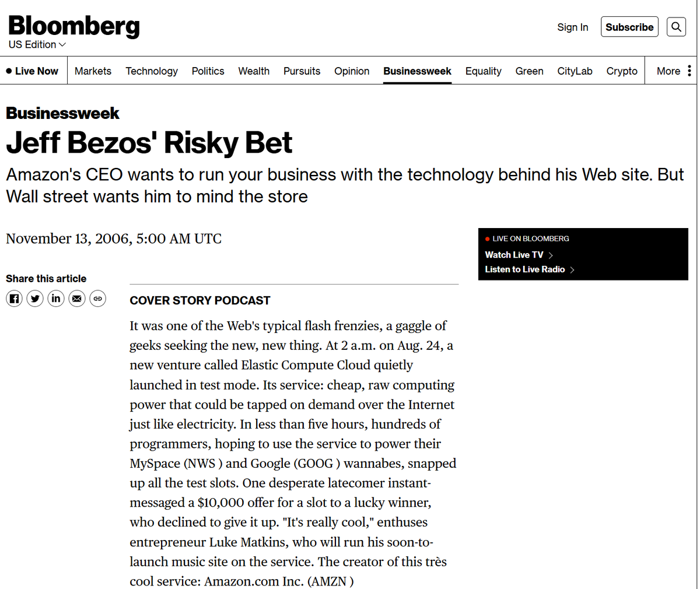Screen dimensions: 700x589
Task: Click the Sign In link
Action: pos(572,27)
